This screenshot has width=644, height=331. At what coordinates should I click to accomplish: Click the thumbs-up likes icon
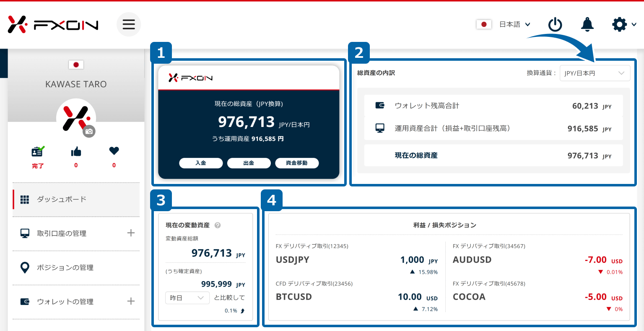pos(76,151)
